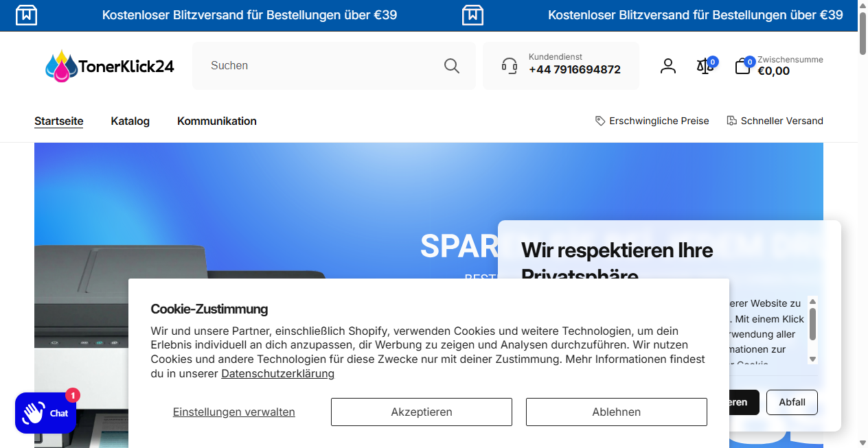Click the TonerKlick24 logo
Screen dimensions: 868x448
coord(109,65)
